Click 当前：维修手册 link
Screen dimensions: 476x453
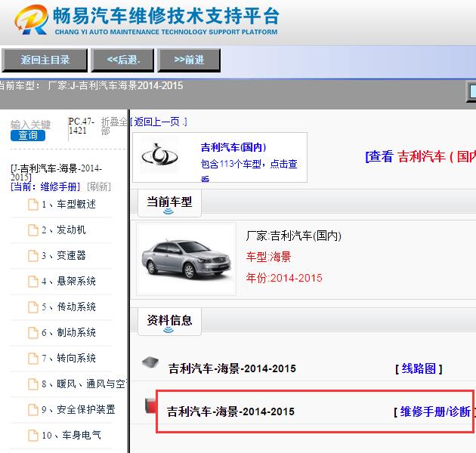(45, 186)
